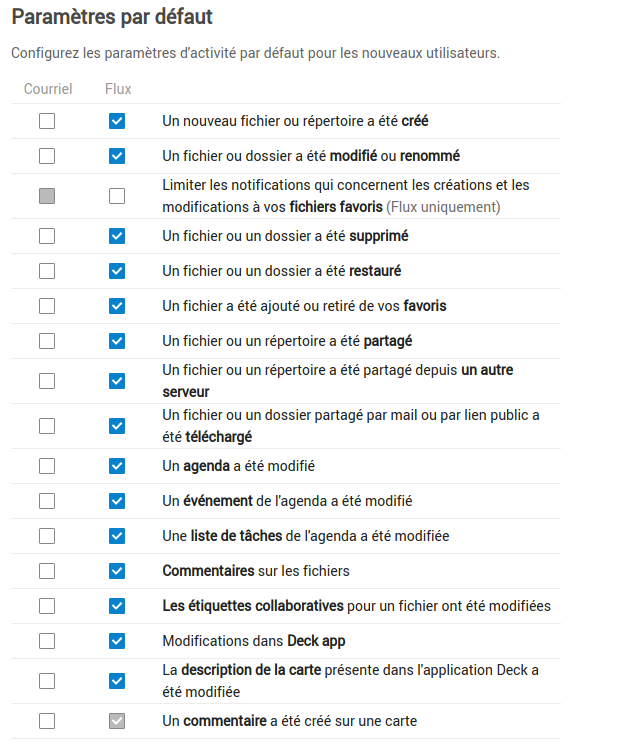This screenshot has width=622, height=746.
Task: Uncheck Flux for shared file downloaded (téléchargé)
Action: (117, 426)
